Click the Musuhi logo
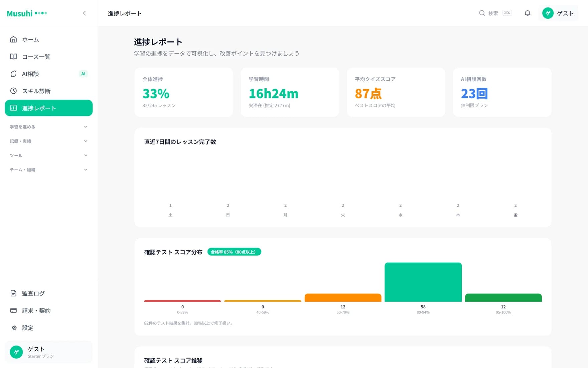The width and height of the screenshot is (588, 368). (27, 13)
